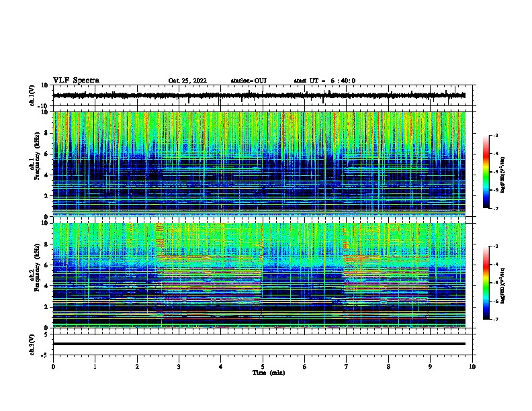Image resolution: width=532 pixels, height=411 pixels.
Task: Click inside the ch.2 spectrogram panel
Action: (259, 275)
